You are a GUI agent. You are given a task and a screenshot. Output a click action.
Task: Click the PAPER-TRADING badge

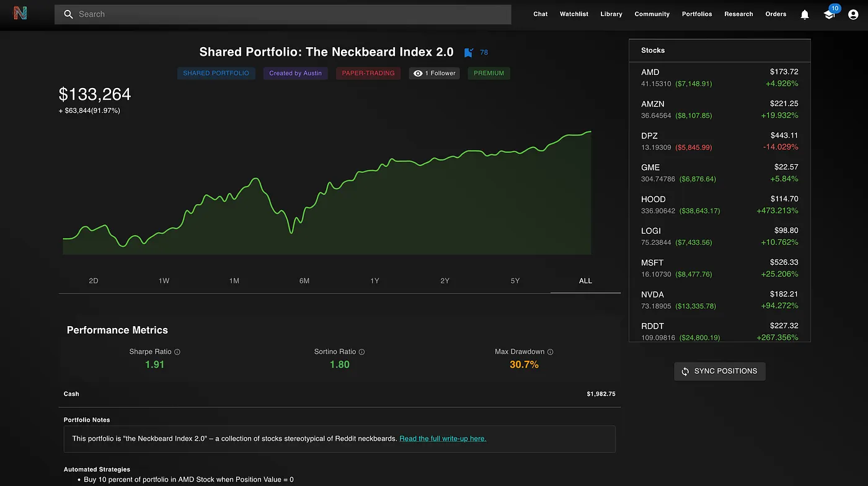368,73
